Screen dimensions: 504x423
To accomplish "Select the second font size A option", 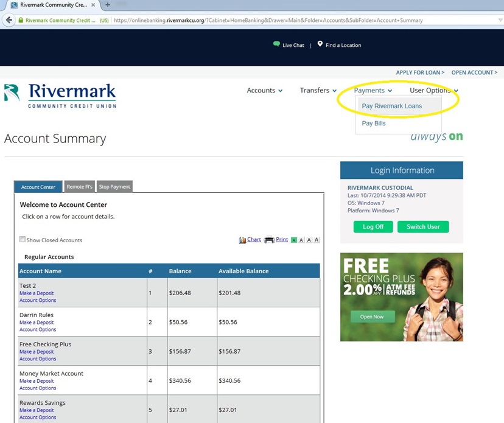I will click(x=301, y=240).
